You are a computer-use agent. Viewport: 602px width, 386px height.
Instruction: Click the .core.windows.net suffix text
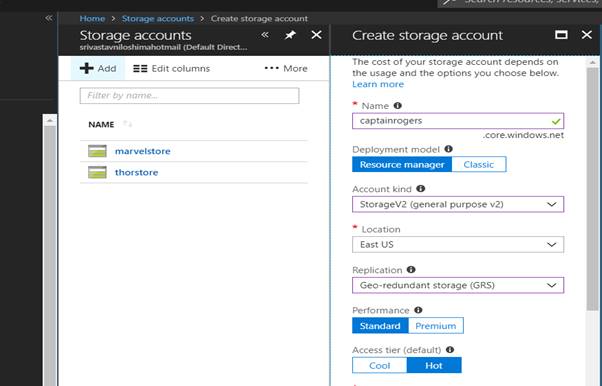click(x=524, y=135)
